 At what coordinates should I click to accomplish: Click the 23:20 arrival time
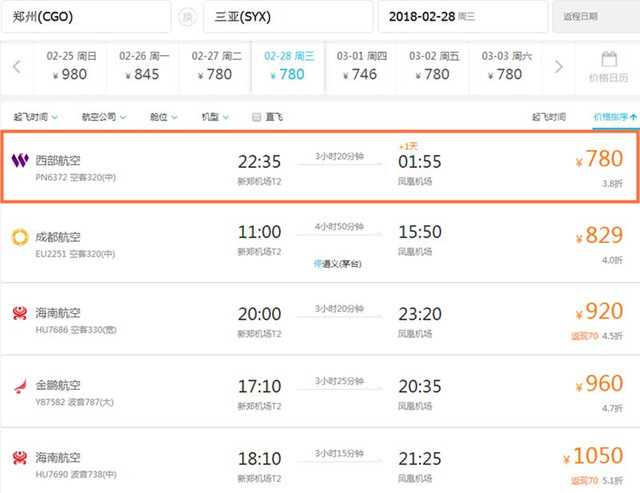pos(420,314)
